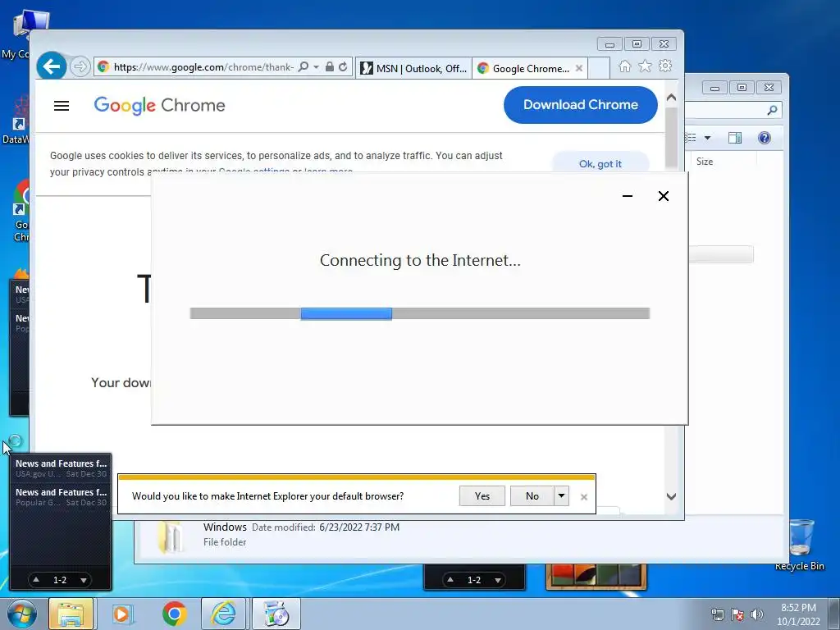
Task: Expand the dropdown arrow beside No
Action: tap(561, 496)
